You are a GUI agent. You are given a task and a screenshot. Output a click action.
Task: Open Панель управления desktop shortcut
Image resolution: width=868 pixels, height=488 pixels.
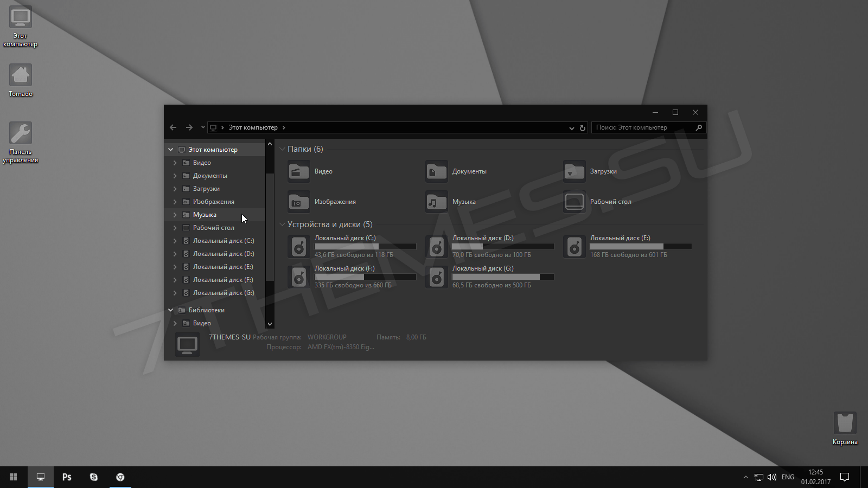coord(21,133)
